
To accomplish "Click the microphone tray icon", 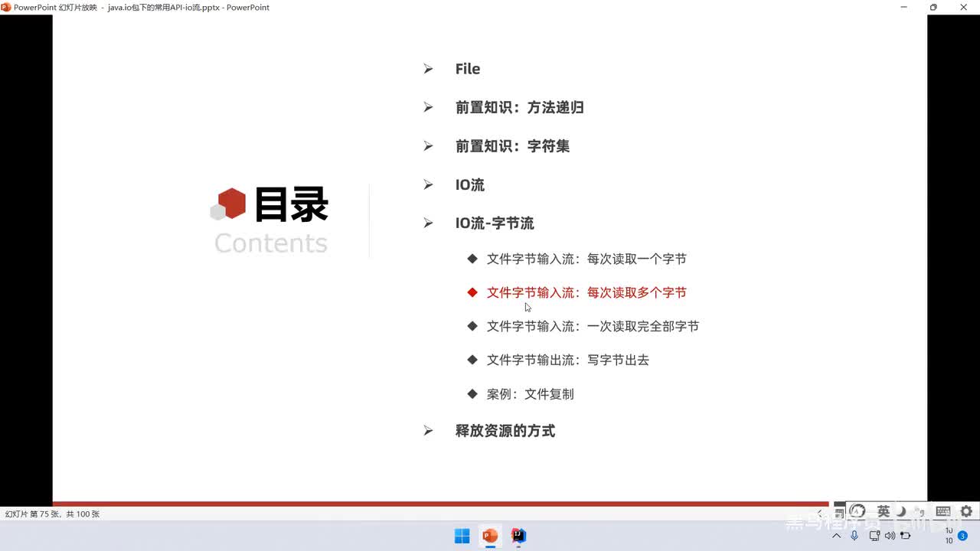I will [854, 536].
